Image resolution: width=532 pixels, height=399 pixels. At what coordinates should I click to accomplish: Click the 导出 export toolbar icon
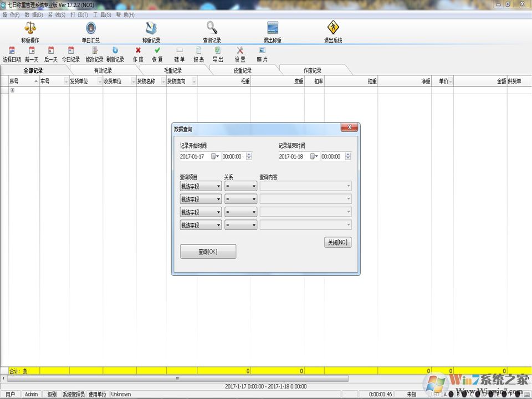[x=218, y=50]
